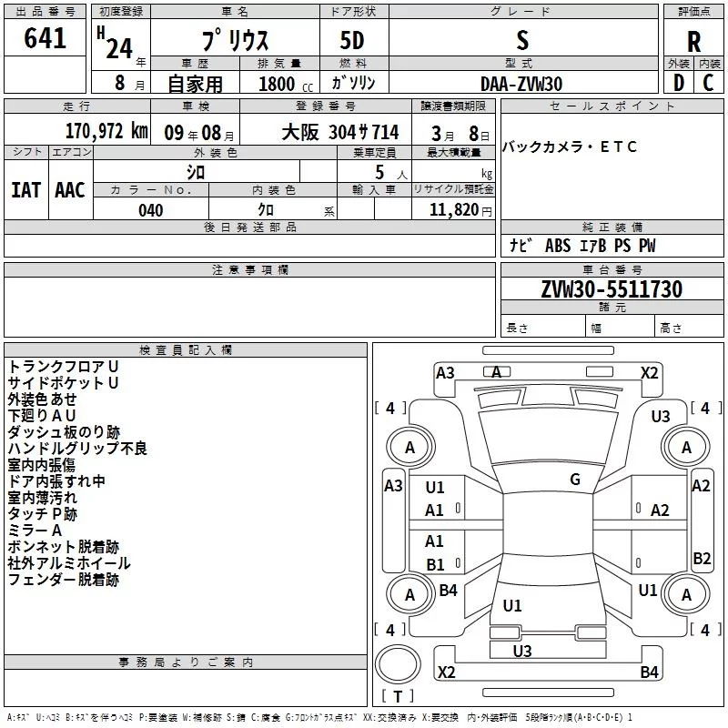Viewport: 728px width, 728px height.
Task: Click note 外装色あせ
Action: point(42,399)
